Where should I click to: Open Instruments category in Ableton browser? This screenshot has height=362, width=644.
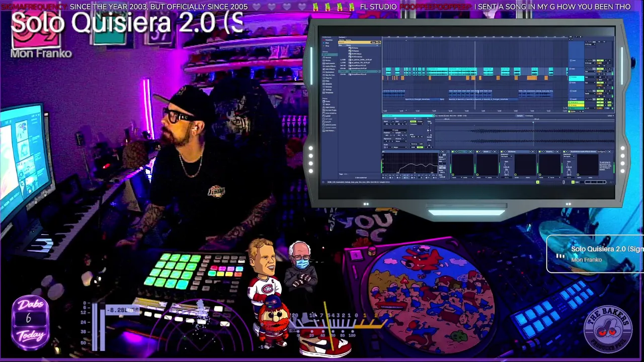(329, 63)
